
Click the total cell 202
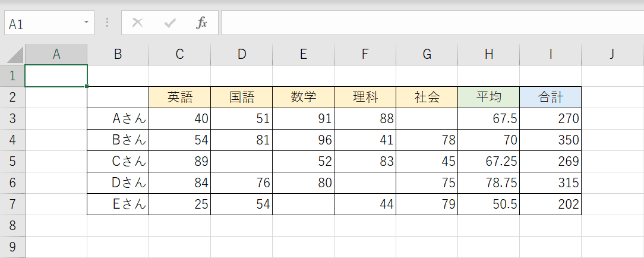[x=550, y=204]
